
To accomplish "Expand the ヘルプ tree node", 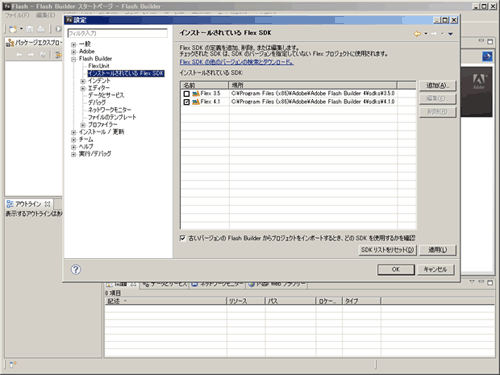I will [74, 147].
